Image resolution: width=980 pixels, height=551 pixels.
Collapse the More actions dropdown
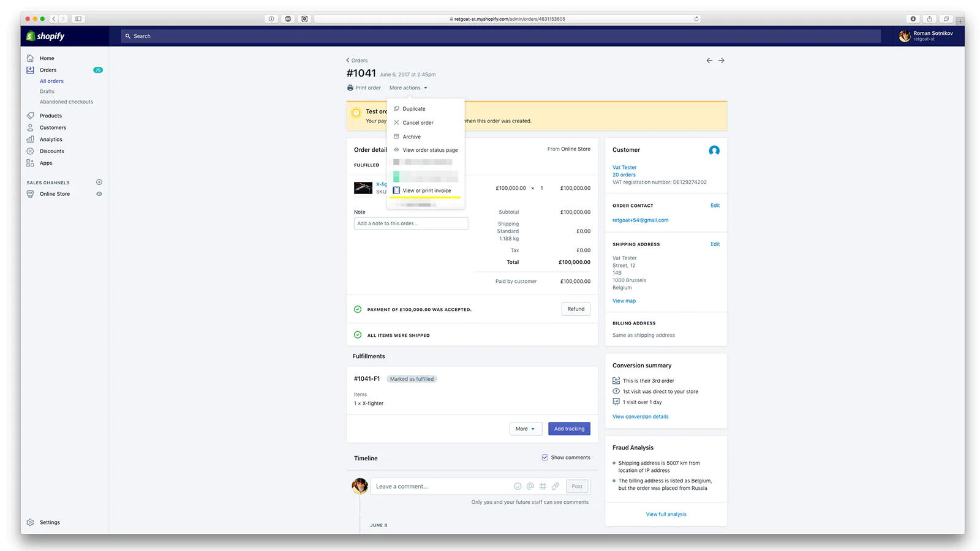point(409,88)
